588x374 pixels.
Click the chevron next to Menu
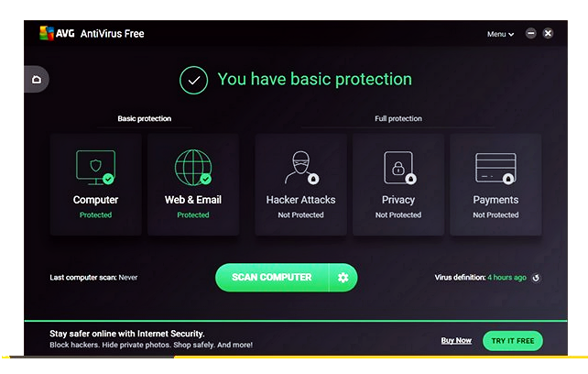point(511,35)
